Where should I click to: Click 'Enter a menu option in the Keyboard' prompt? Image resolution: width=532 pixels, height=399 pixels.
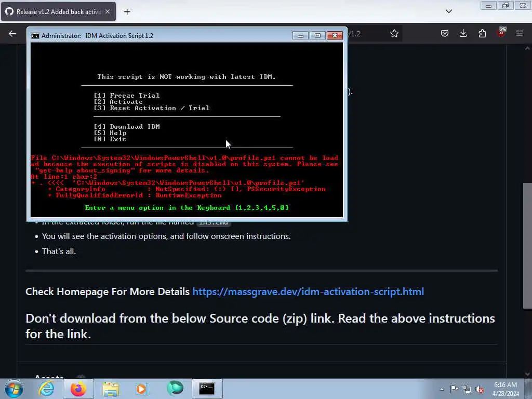pyautogui.click(x=187, y=208)
